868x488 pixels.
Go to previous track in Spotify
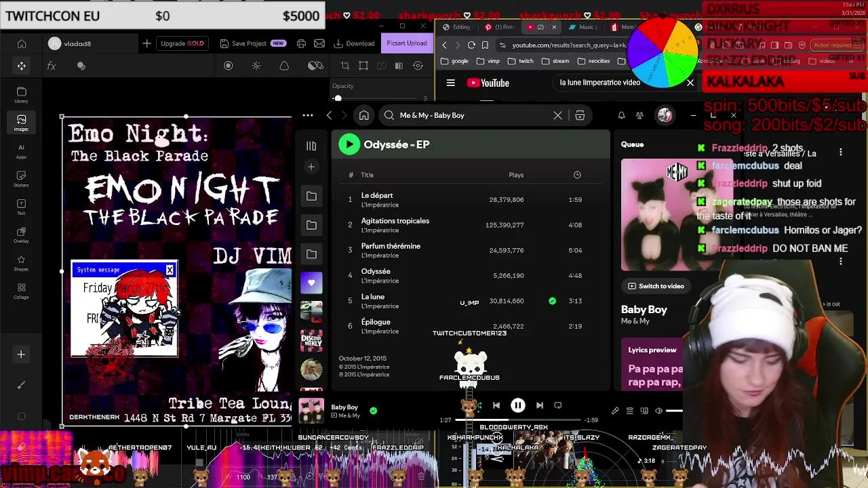coord(496,405)
